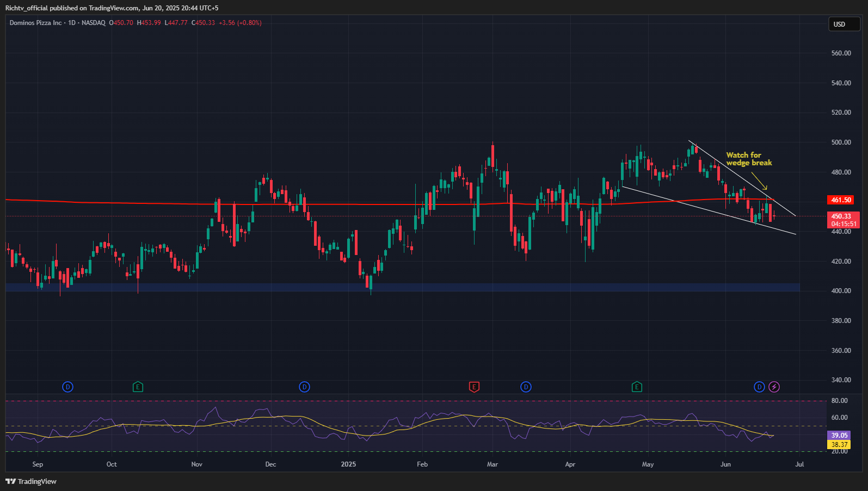Click the 380.00 price axis label
Screen dimensions: 868x491
841,321
